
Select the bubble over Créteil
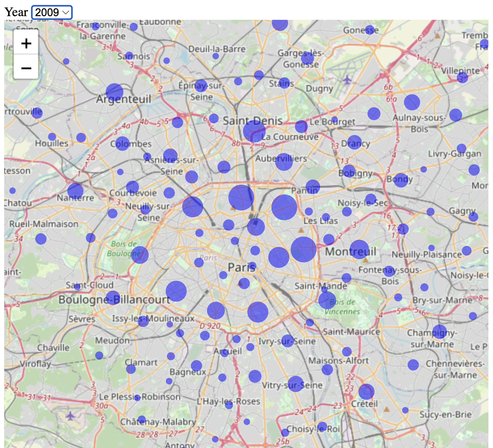366,392
